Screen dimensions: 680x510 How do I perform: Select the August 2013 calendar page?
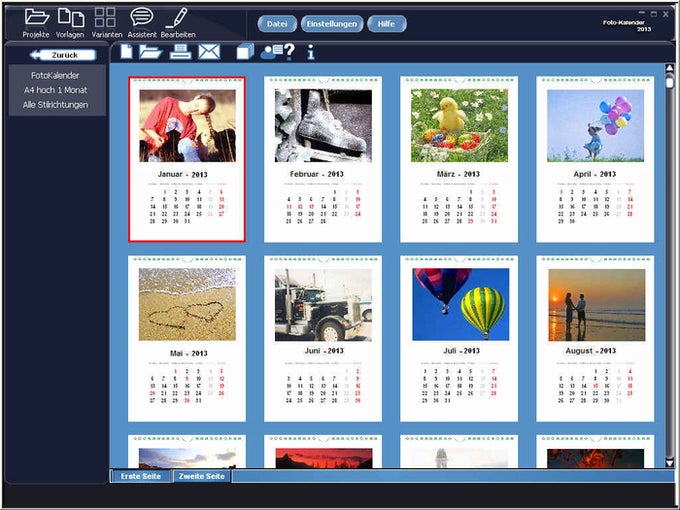(x=595, y=338)
